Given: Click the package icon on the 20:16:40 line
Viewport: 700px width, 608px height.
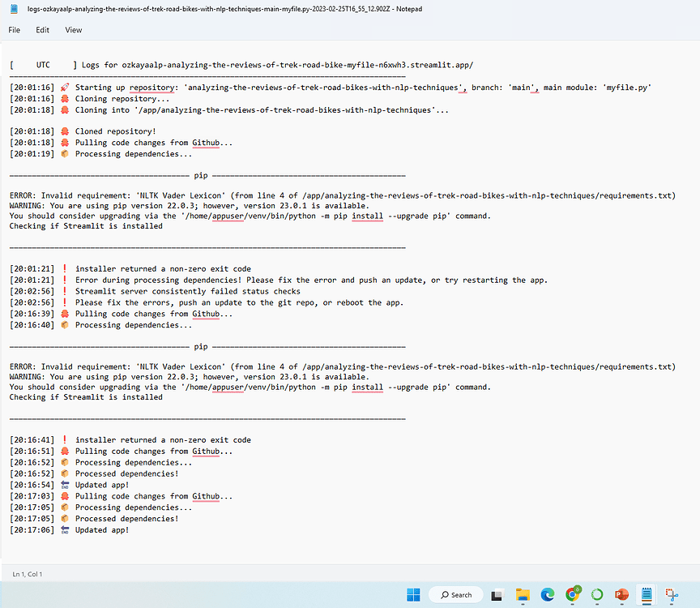Looking at the screenshot, I should click(65, 325).
